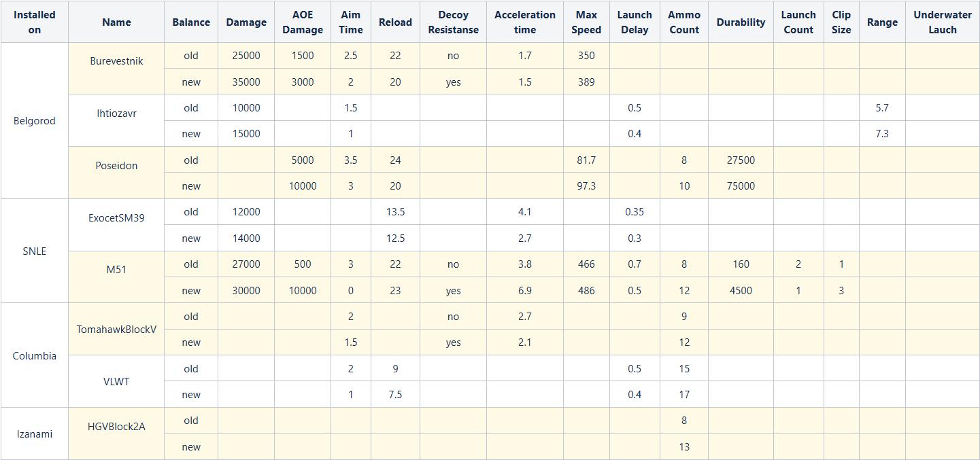
Task: Select the 'Columbia' cell
Action: point(35,355)
